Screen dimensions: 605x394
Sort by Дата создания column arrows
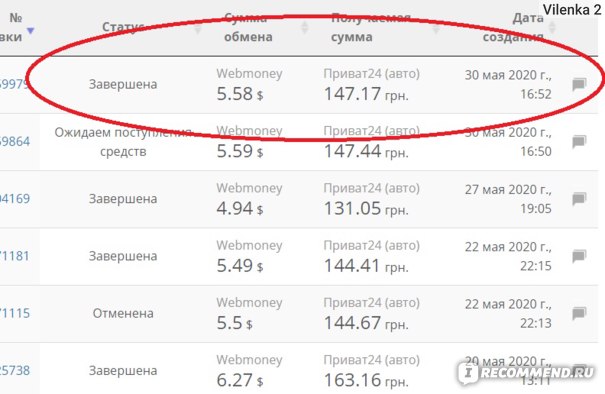[552, 28]
